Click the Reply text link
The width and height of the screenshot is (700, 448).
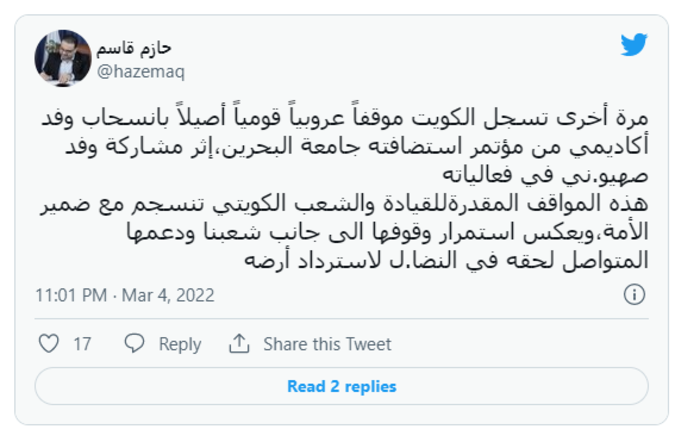coord(180,344)
